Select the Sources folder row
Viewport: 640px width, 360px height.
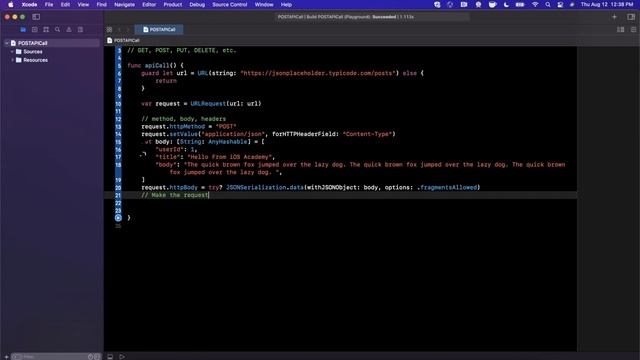pyautogui.click(x=51, y=51)
